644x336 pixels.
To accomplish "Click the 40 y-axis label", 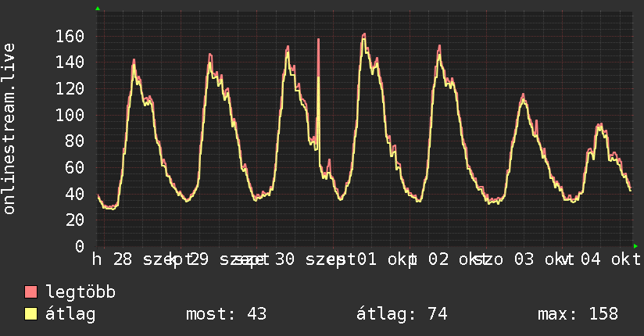I will tap(75, 194).
